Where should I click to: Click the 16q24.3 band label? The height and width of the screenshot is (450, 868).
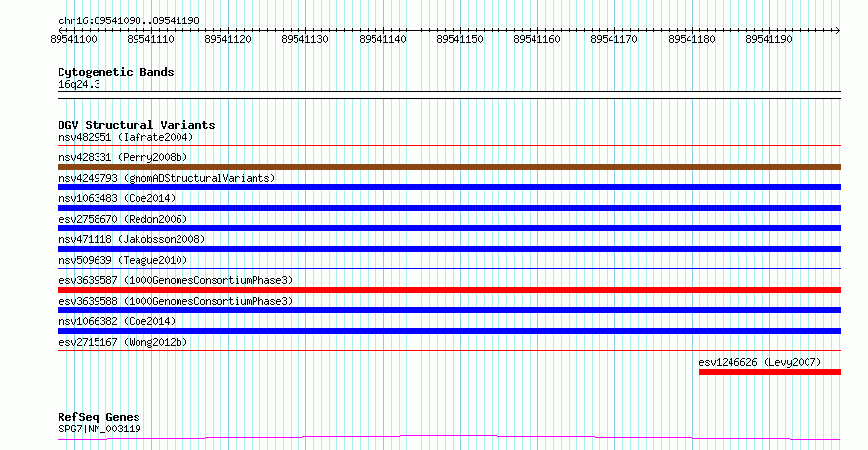tap(79, 85)
